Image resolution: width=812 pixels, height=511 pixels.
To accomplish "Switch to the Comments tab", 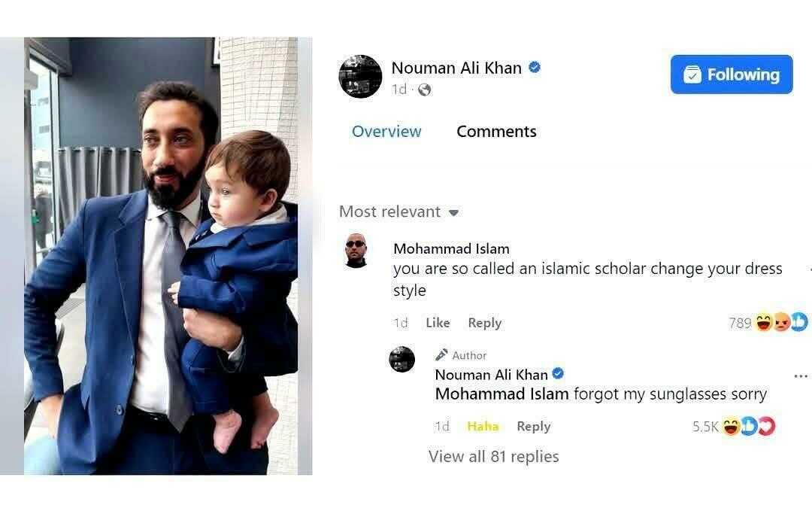I will (496, 131).
